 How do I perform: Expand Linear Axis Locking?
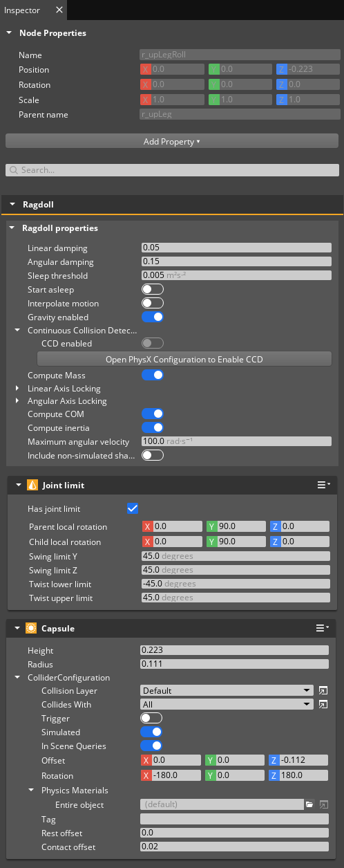(18, 389)
